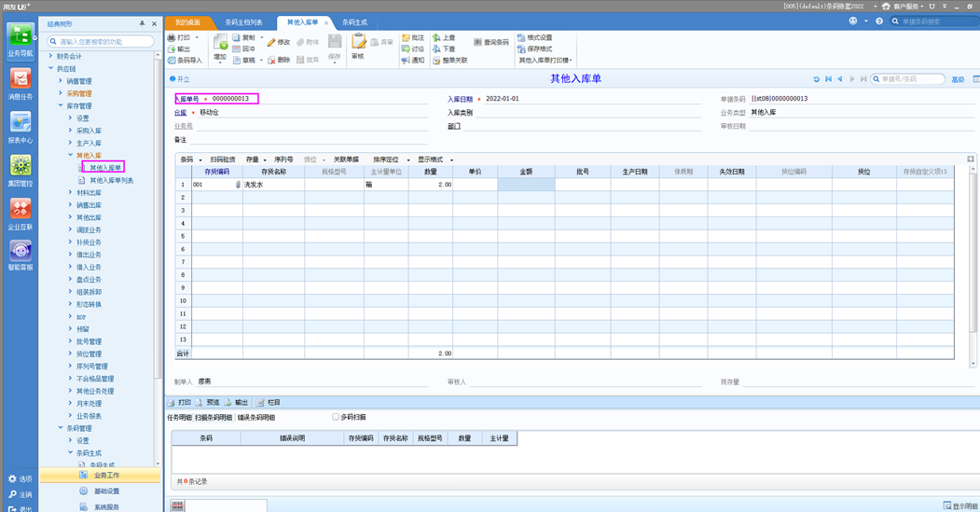Click 序列号 in grid toolbar

[x=283, y=159]
